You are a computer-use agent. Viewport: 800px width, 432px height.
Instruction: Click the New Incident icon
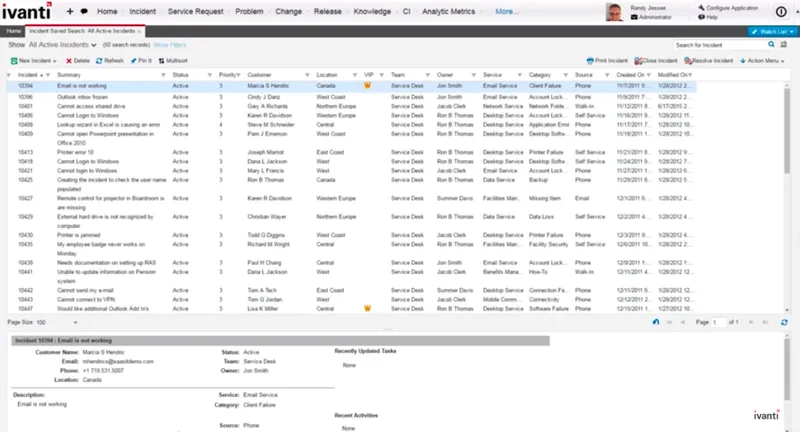(x=14, y=61)
